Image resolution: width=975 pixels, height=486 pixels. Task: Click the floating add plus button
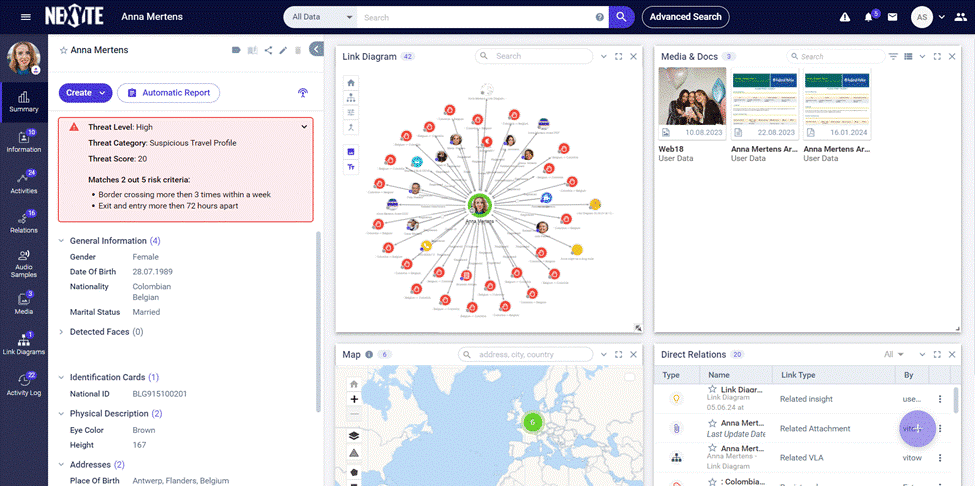coord(917,429)
